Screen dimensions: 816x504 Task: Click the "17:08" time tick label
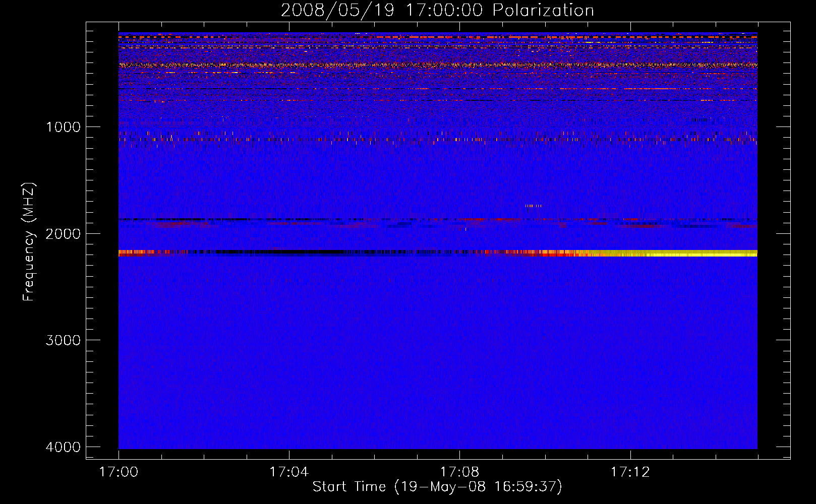[x=459, y=472]
